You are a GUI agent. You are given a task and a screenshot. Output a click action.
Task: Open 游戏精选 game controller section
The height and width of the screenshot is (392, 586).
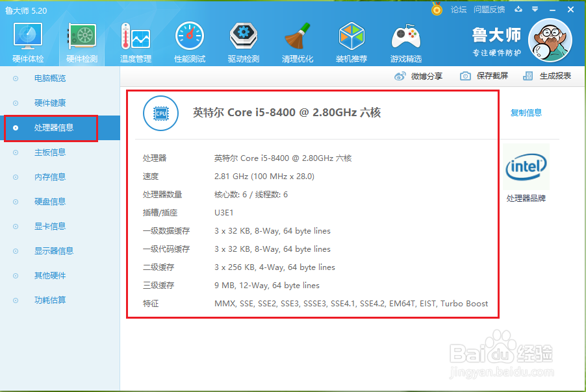[x=406, y=43]
